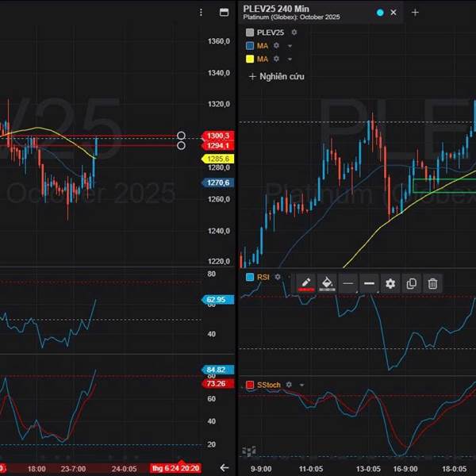Viewport: 476px width, 476px height.
Task: Open settings gear for PLEV25 series
Action: click(294, 33)
